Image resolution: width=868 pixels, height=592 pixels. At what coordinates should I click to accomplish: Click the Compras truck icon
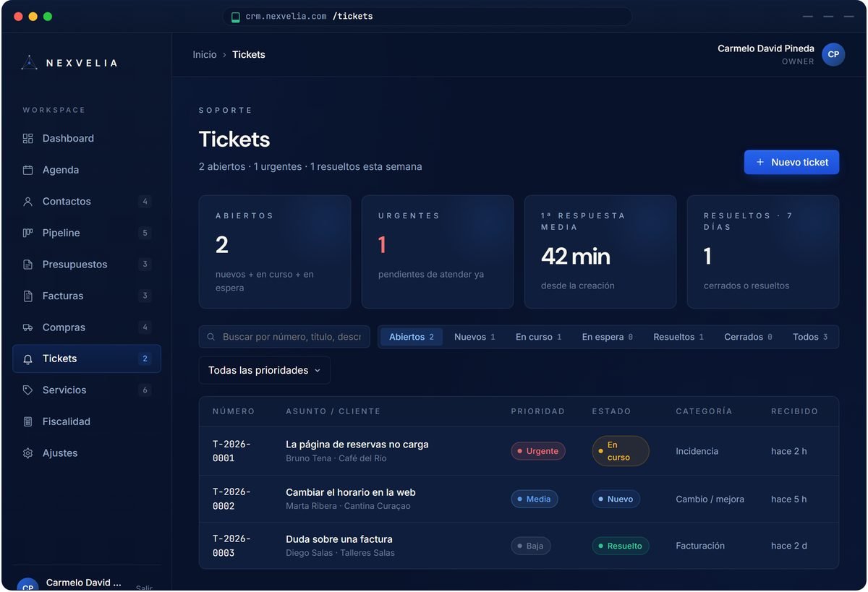click(x=27, y=327)
